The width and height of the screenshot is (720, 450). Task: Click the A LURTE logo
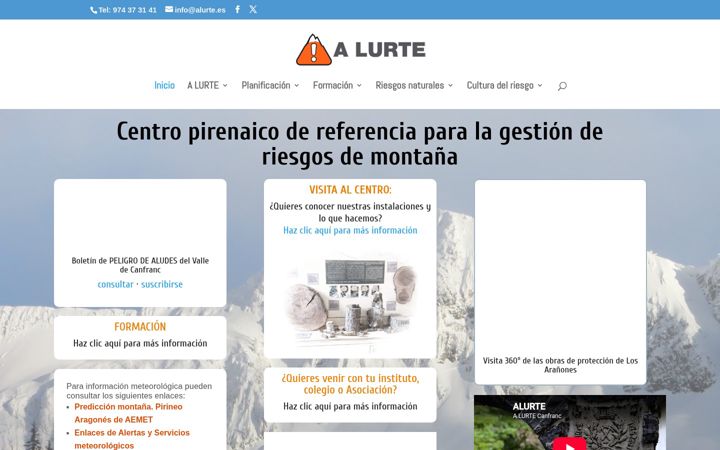click(x=360, y=50)
